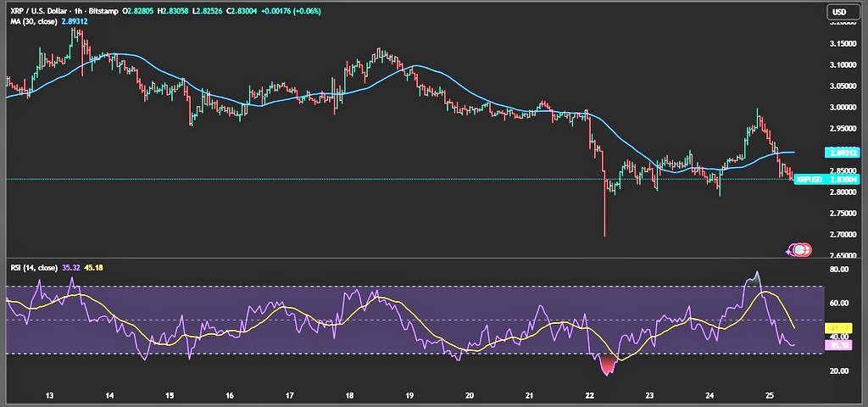The width and height of the screenshot is (868, 407).
Task: Click the date 18 on the time axis
Action: pos(349,396)
